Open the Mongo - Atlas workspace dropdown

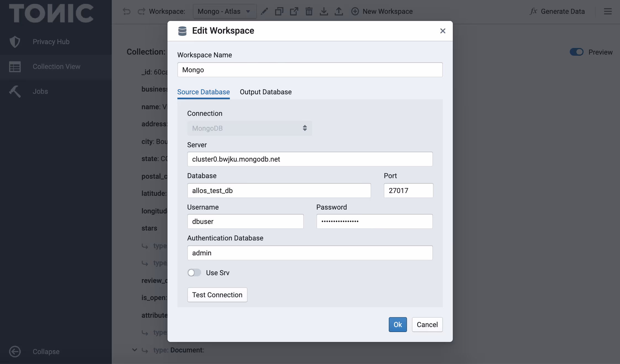(224, 11)
